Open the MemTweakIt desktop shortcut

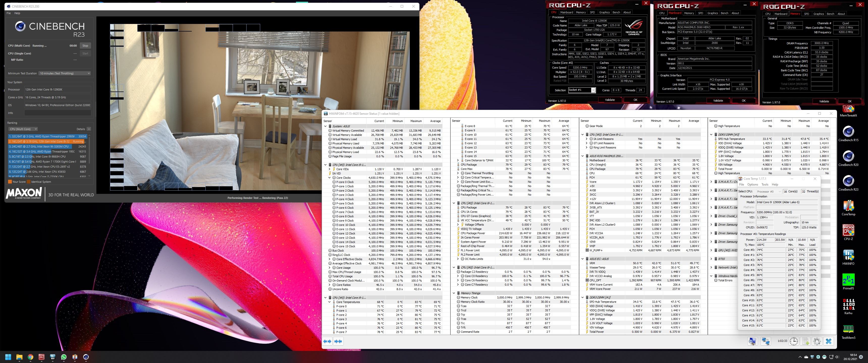[x=848, y=111]
